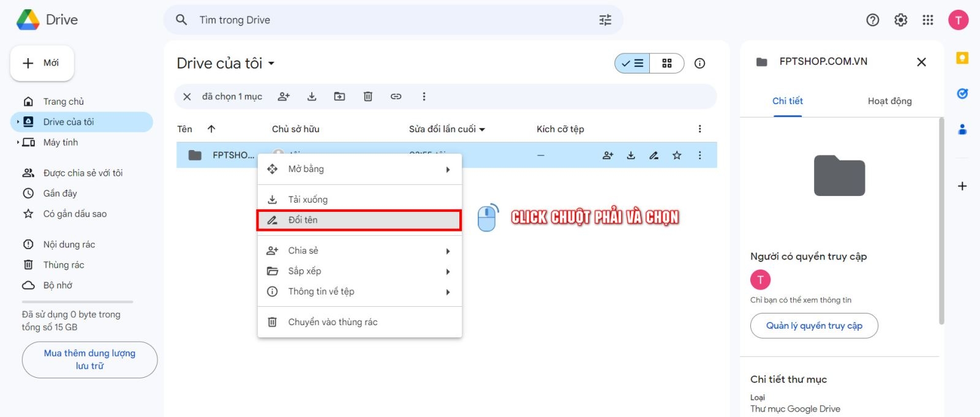Click large folder thumbnail in details panel
The image size is (980, 417).
coord(839,176)
